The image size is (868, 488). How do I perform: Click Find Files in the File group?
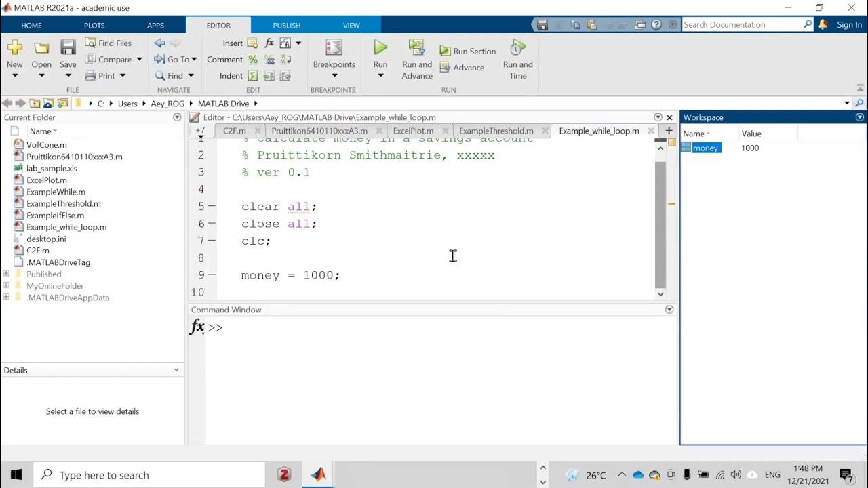(x=108, y=43)
